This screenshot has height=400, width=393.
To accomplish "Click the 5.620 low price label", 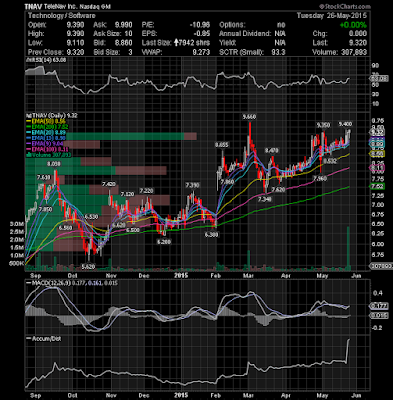I will click(88, 267).
